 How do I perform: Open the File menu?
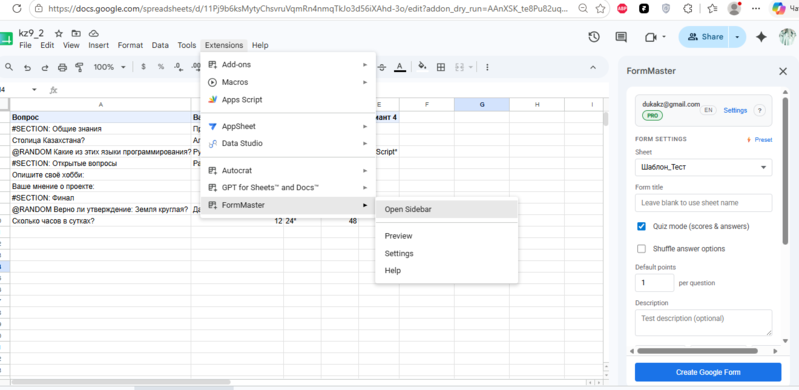tap(25, 45)
